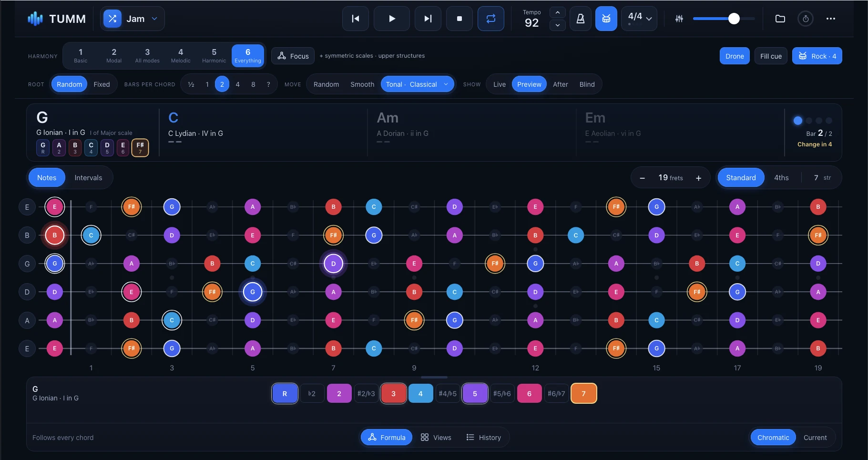Open the timer stopwatch icon
The height and width of the screenshot is (460, 868).
tap(805, 19)
